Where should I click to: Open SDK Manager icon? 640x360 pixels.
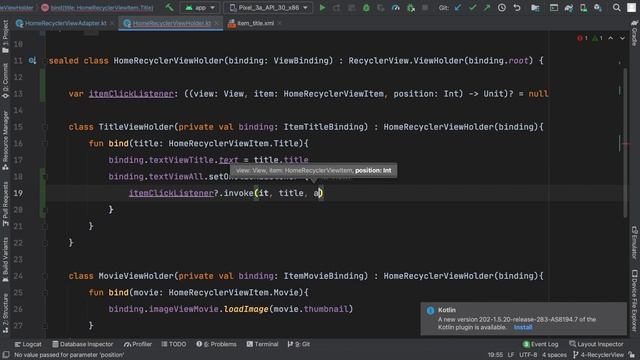tap(598, 8)
